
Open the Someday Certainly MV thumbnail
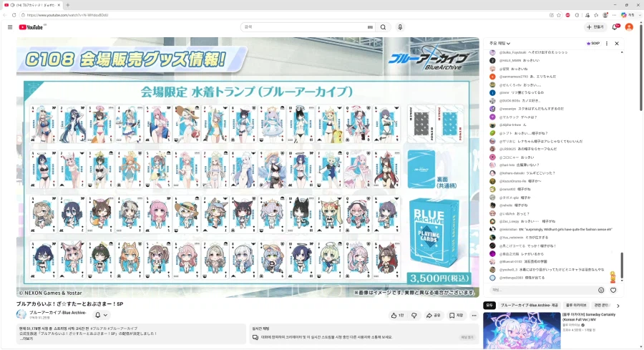pos(522,331)
